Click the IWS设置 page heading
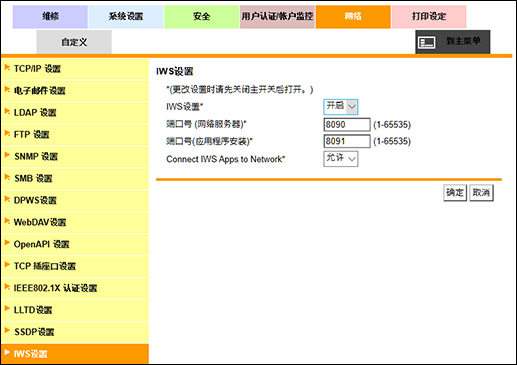The width and height of the screenshot is (517, 365). pos(175,71)
